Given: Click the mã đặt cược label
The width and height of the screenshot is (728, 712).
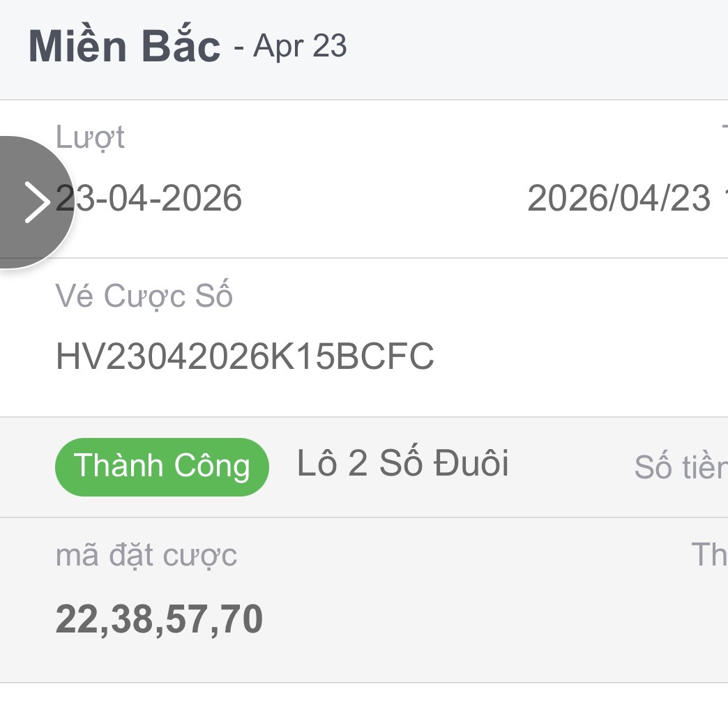Looking at the screenshot, I should point(146,555).
